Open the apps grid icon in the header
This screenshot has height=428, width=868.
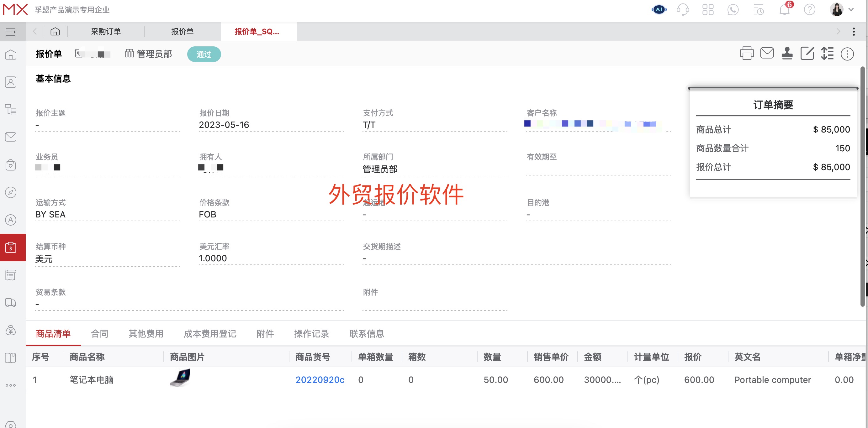click(708, 9)
